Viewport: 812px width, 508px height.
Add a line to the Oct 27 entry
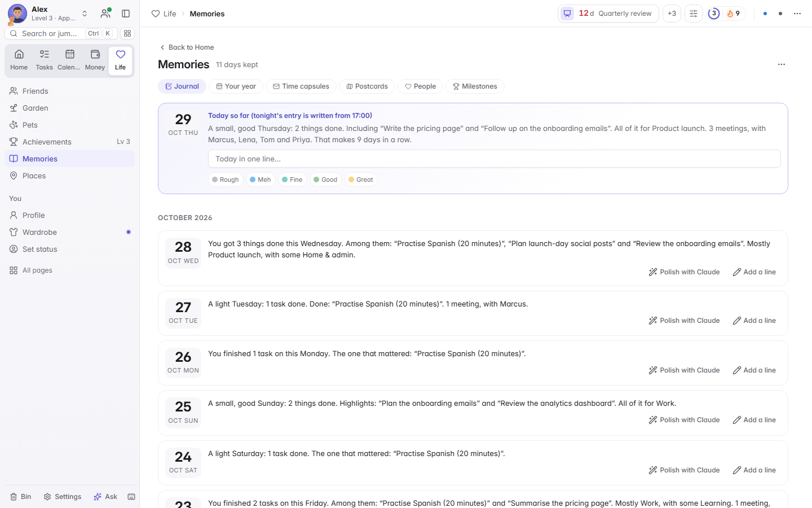point(754,321)
